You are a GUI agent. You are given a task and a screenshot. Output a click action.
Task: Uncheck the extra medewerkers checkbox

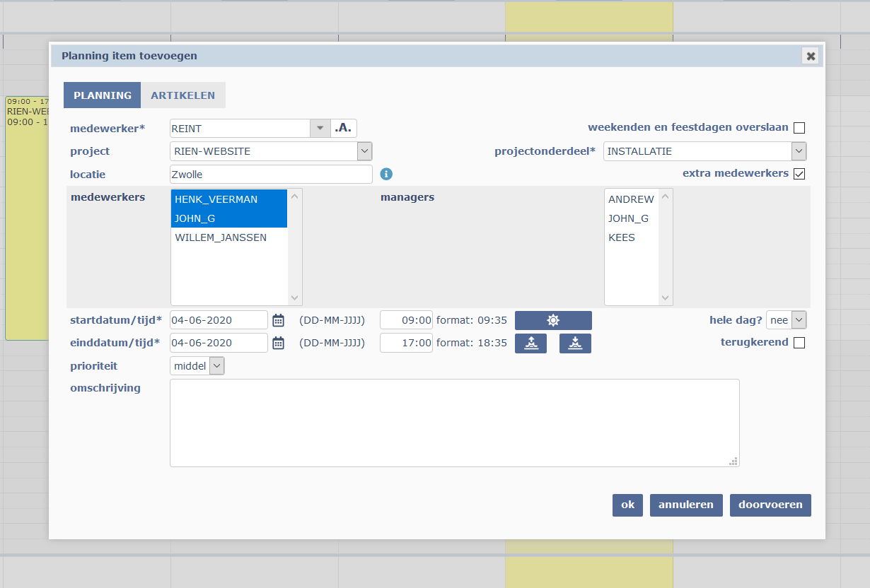click(x=799, y=174)
